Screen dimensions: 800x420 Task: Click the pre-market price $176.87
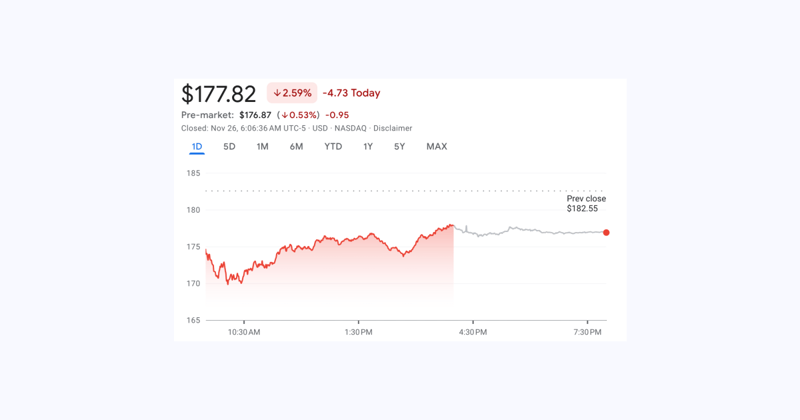(x=255, y=115)
